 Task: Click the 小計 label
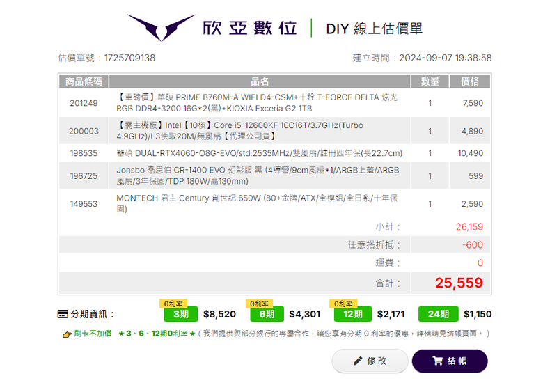coord(388,227)
